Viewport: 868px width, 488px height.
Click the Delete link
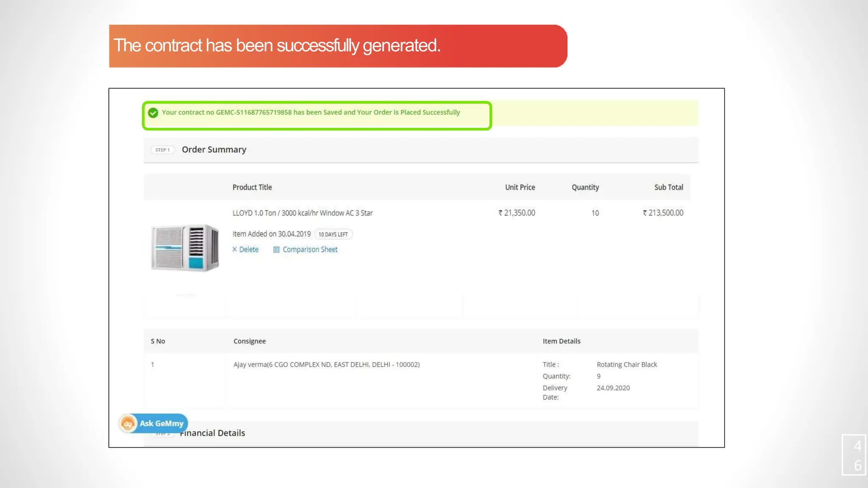248,250
